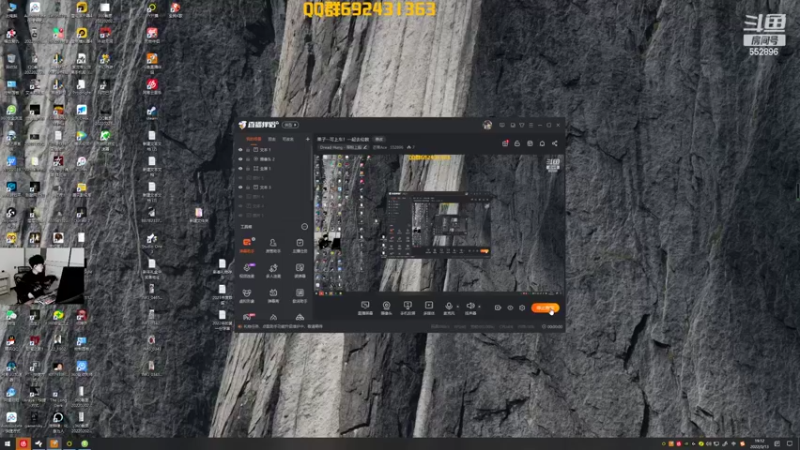Image resolution: width=800 pixels, height=450 pixels.
Task: Add a 摄像头 camera source from the bottom toolbar
Action: pos(386,308)
